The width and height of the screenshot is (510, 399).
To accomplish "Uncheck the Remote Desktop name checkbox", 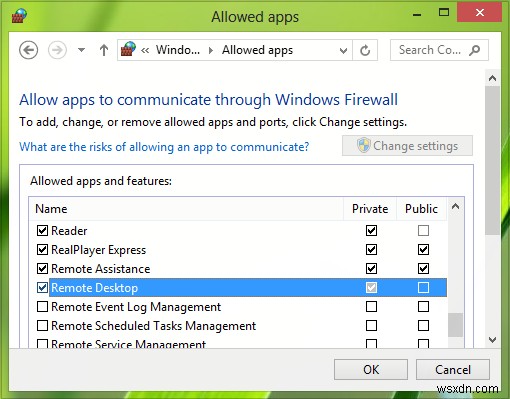I will pos(42,287).
